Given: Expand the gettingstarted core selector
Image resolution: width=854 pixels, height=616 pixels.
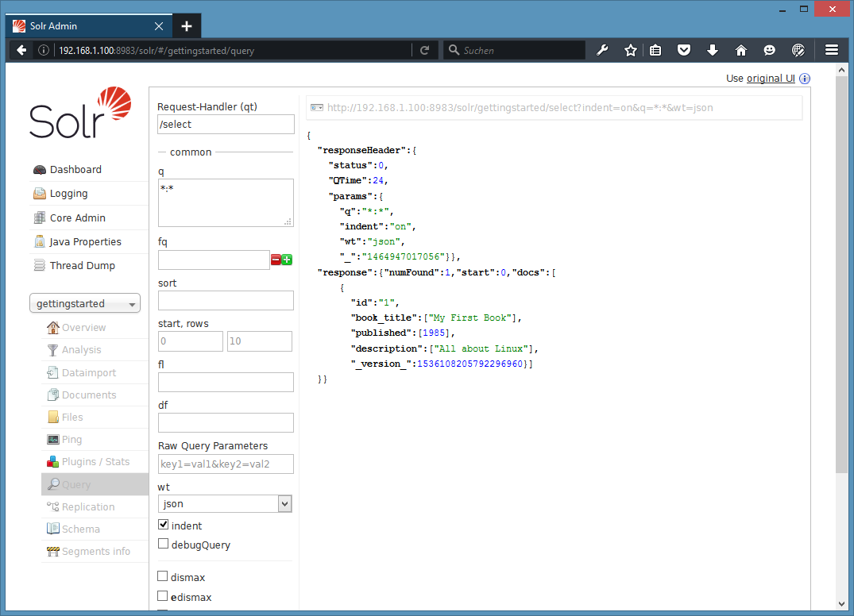Looking at the screenshot, I should 85,304.
